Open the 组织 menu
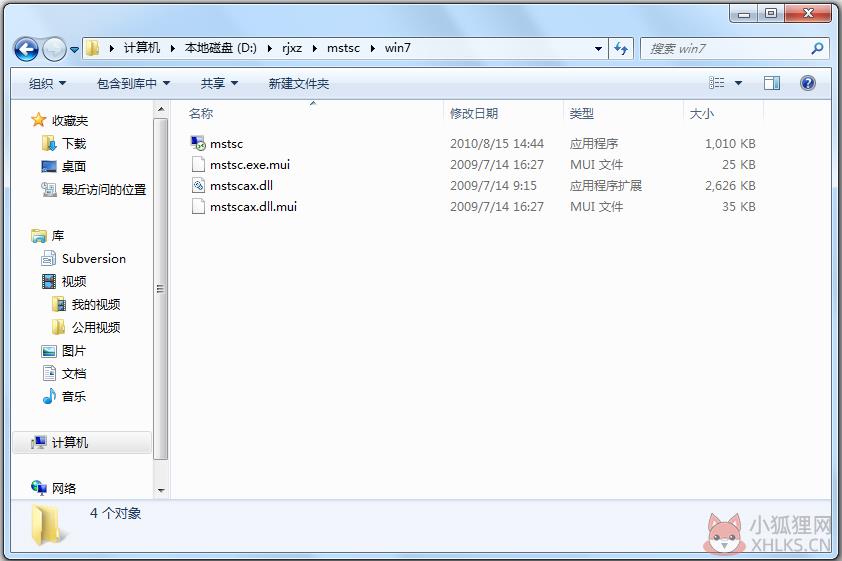Screen dimensions: 842x561 click(47, 84)
